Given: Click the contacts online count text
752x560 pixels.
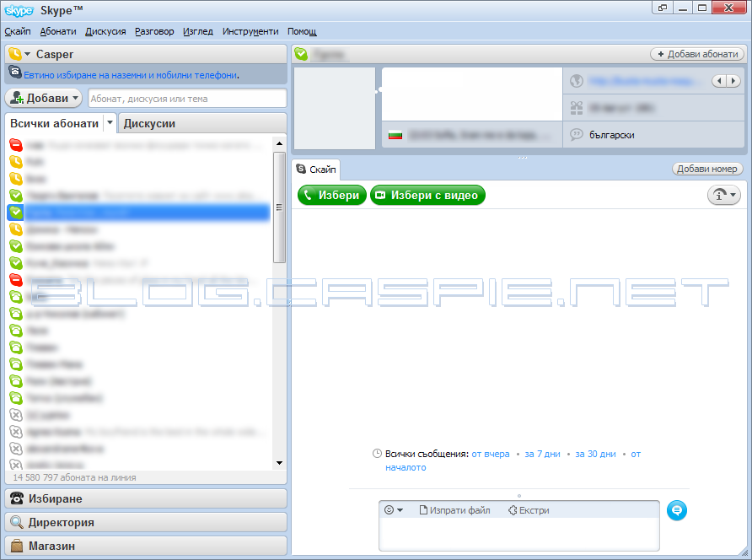Looking at the screenshot, I should coord(74,477).
